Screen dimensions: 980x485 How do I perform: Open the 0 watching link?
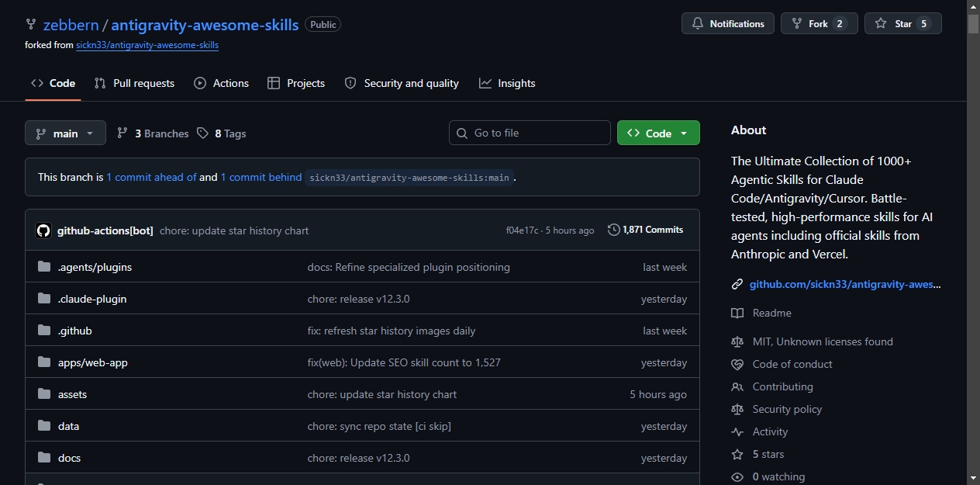point(768,476)
